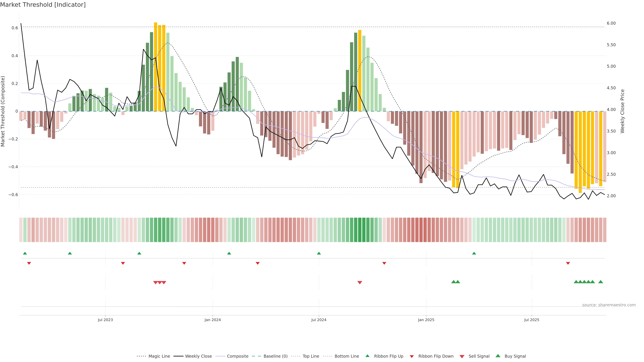Click the Ribbon Flip Down marker just before Jan 2024
The image size is (644, 362).
[184, 263]
